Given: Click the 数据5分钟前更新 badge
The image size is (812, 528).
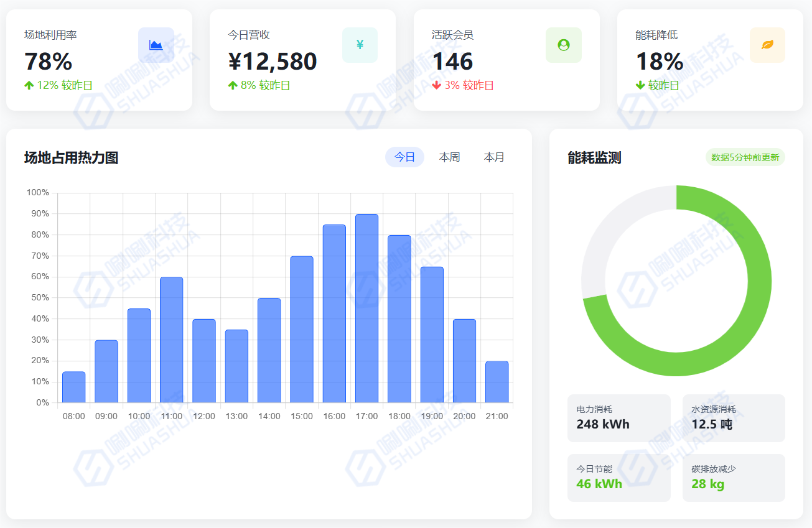Looking at the screenshot, I should (x=745, y=157).
